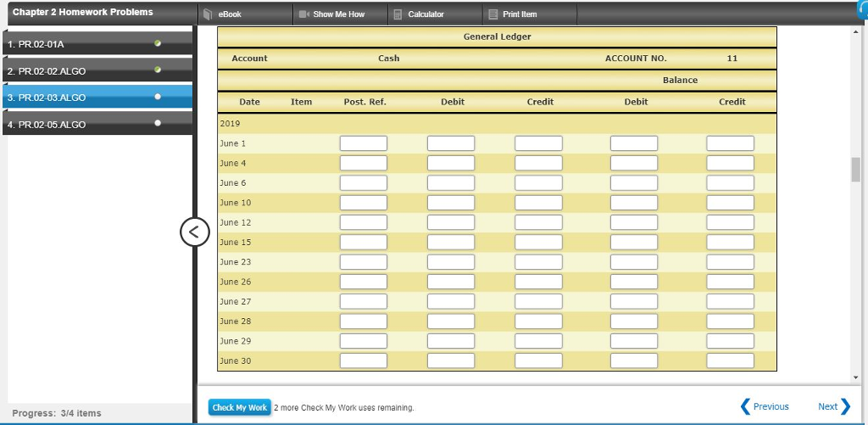Click June 1 Balance Credit field
The width and height of the screenshot is (868, 425).
pyautogui.click(x=730, y=143)
